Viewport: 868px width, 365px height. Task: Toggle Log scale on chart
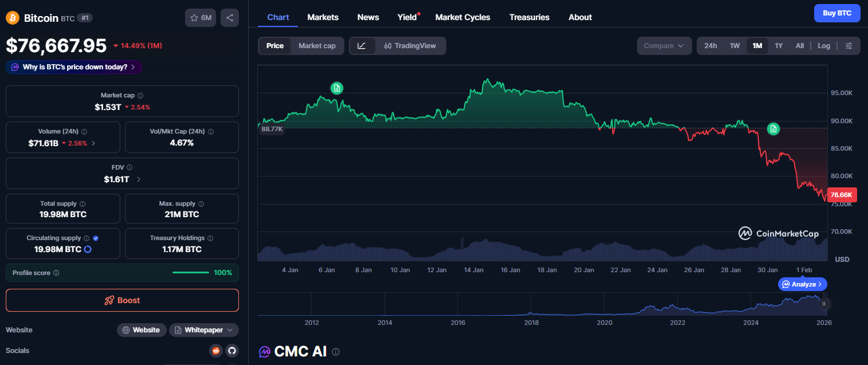click(x=824, y=46)
